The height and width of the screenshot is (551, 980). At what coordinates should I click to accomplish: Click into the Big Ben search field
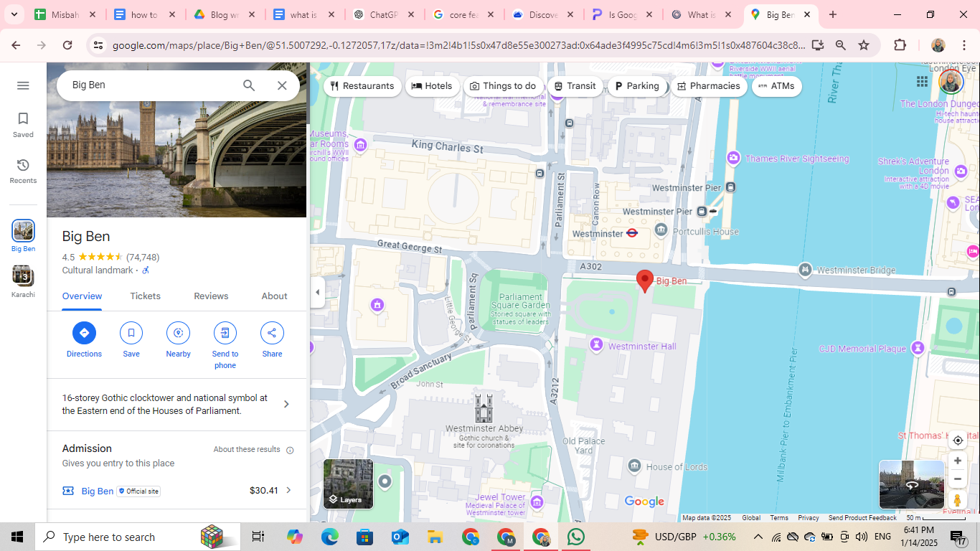pyautogui.click(x=151, y=85)
